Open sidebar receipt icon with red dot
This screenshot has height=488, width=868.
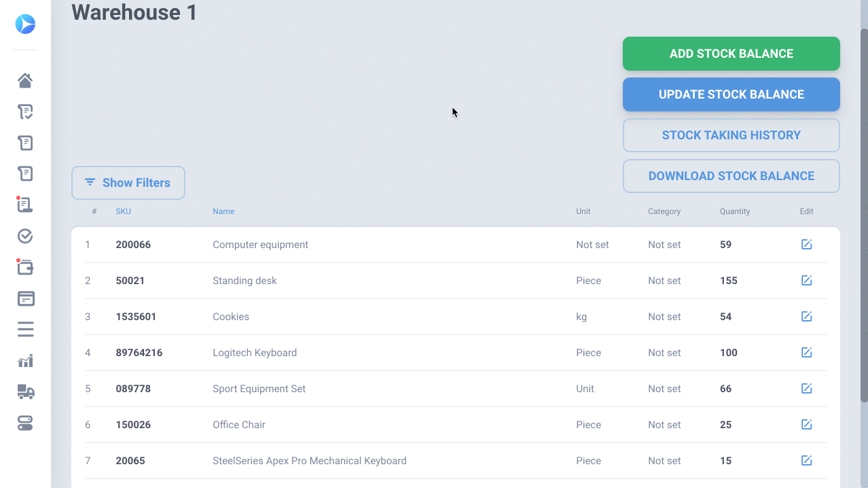click(x=25, y=205)
